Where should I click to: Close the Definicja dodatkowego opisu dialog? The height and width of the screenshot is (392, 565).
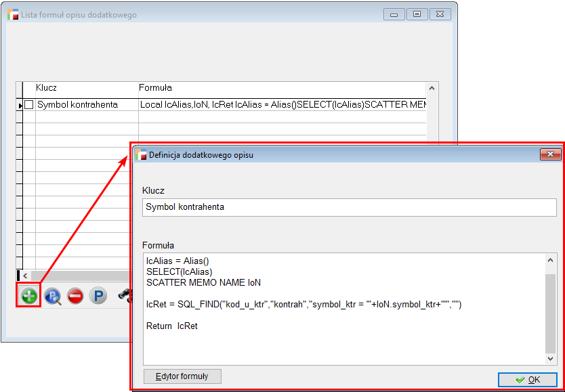549,154
